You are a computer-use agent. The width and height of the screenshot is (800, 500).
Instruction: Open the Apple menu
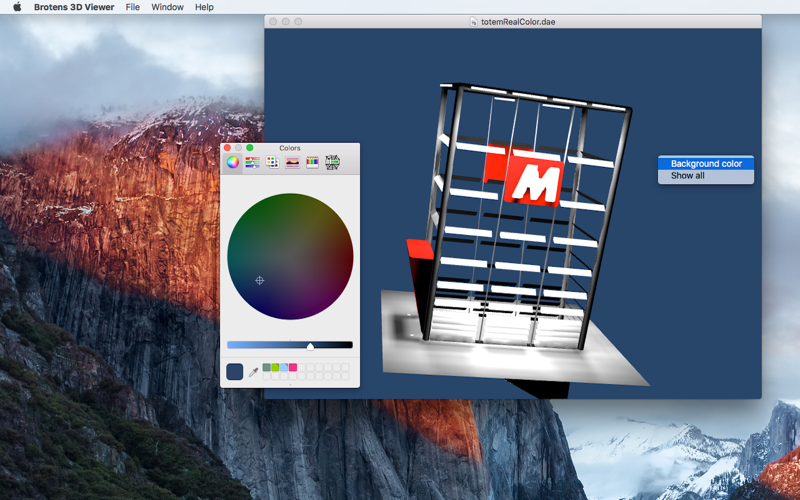pyautogui.click(x=17, y=7)
